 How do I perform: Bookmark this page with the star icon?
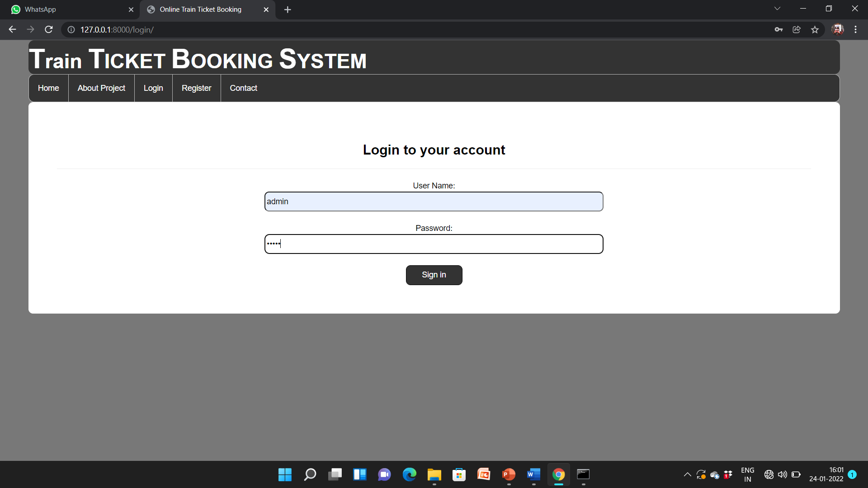point(815,29)
